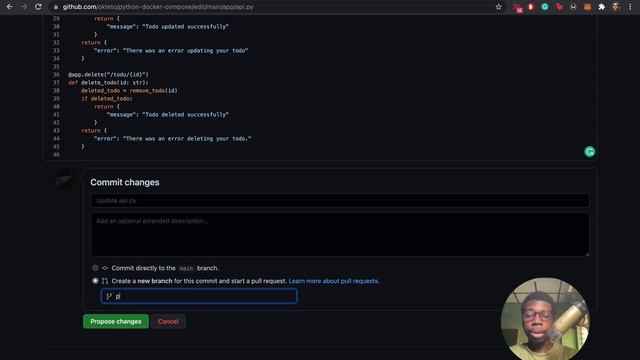The height and width of the screenshot is (360, 640).
Task: Reload the GitHub page
Action: (38, 7)
